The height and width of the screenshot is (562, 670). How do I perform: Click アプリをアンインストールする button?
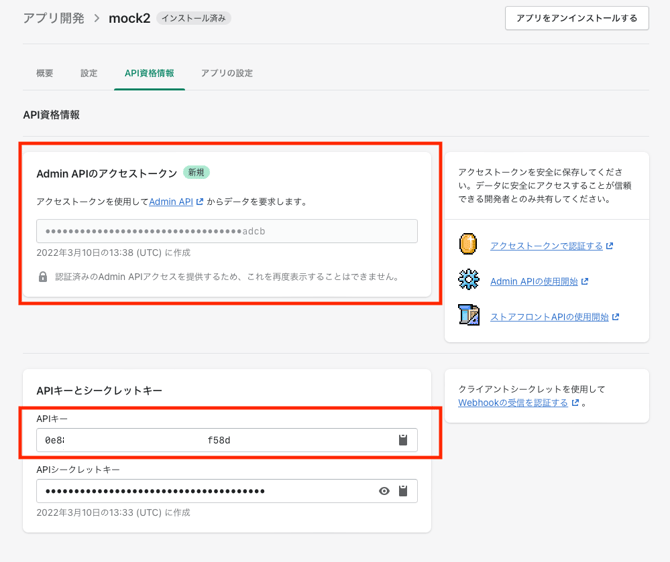(577, 18)
